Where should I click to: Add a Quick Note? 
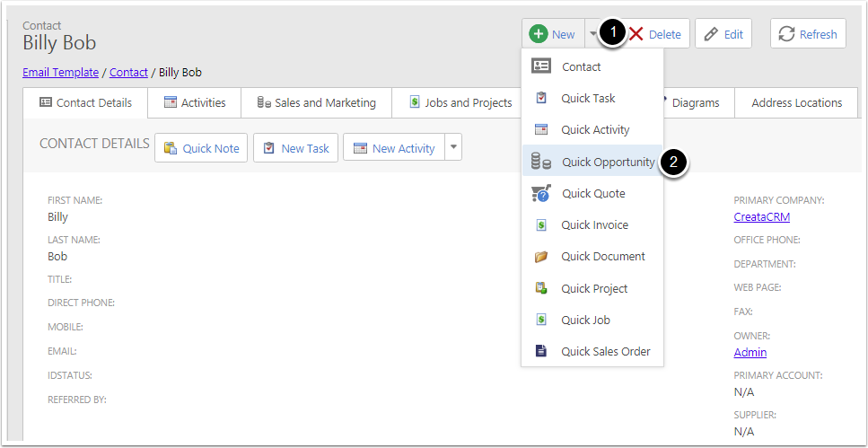click(x=201, y=148)
